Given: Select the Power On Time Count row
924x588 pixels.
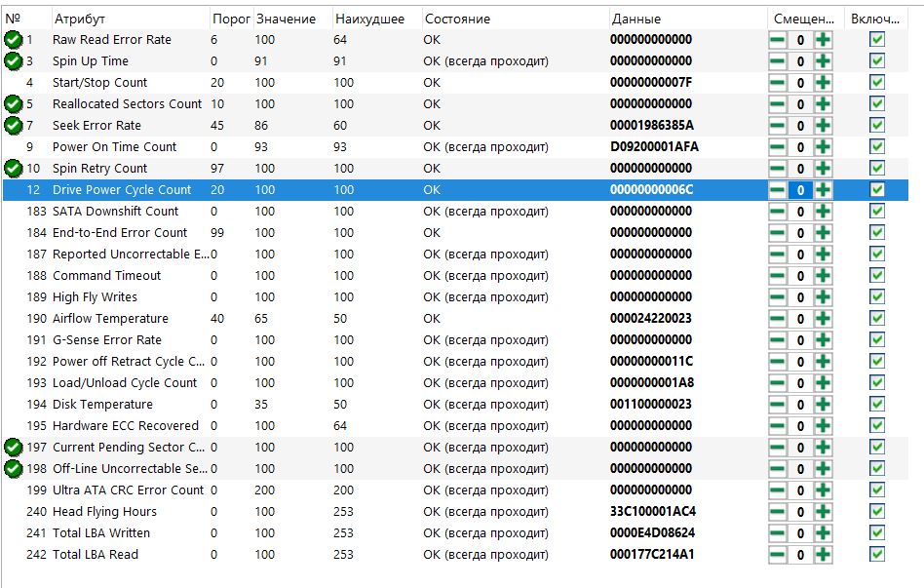Looking at the screenshot, I should pos(455,147).
